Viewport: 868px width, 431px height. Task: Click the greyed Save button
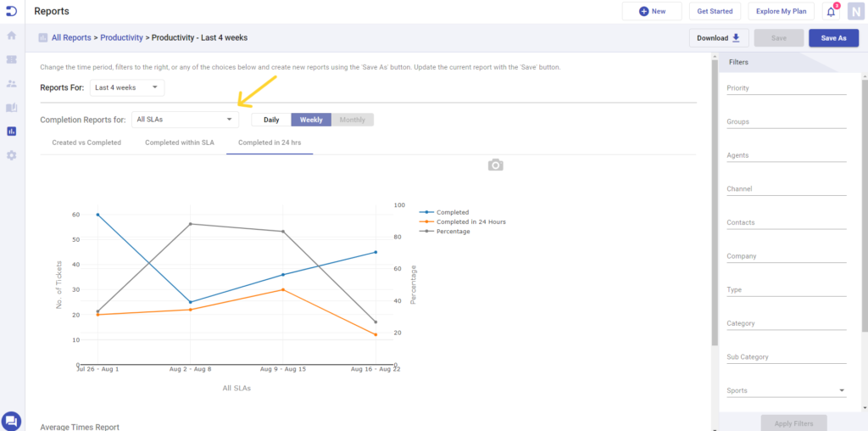778,37
